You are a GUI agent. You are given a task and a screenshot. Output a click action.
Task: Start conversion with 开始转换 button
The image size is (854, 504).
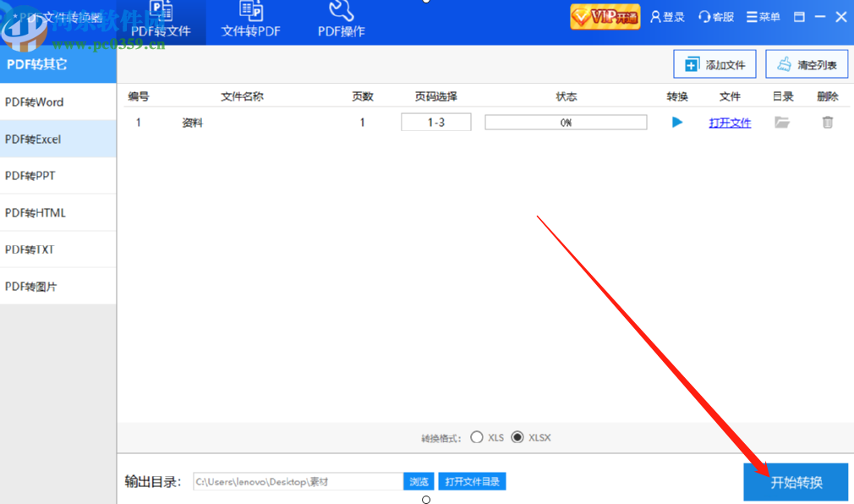(x=795, y=481)
